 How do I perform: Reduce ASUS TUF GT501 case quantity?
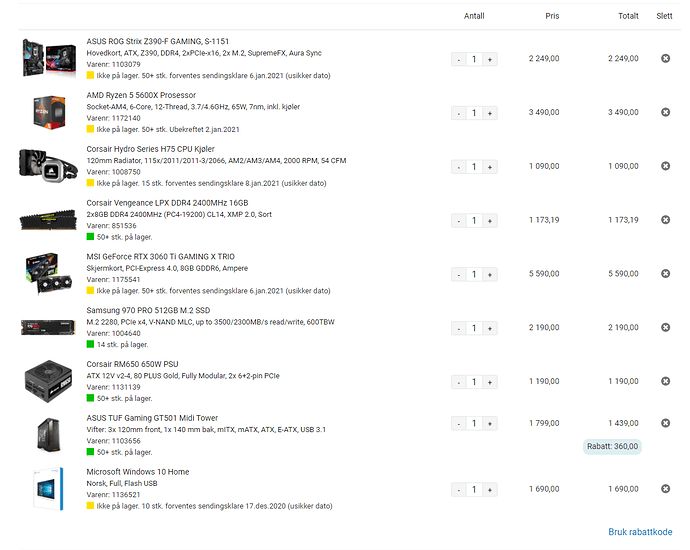(459, 424)
